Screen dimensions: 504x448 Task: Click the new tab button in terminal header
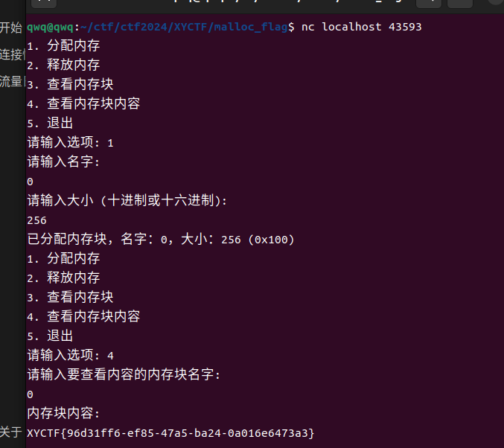(x=44, y=2)
